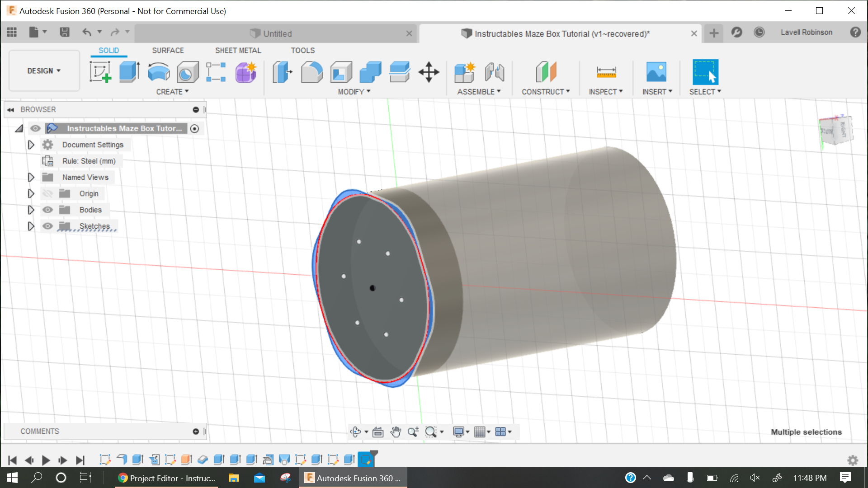The image size is (868, 488).
Task: Click the Combine tool icon
Action: (x=370, y=72)
